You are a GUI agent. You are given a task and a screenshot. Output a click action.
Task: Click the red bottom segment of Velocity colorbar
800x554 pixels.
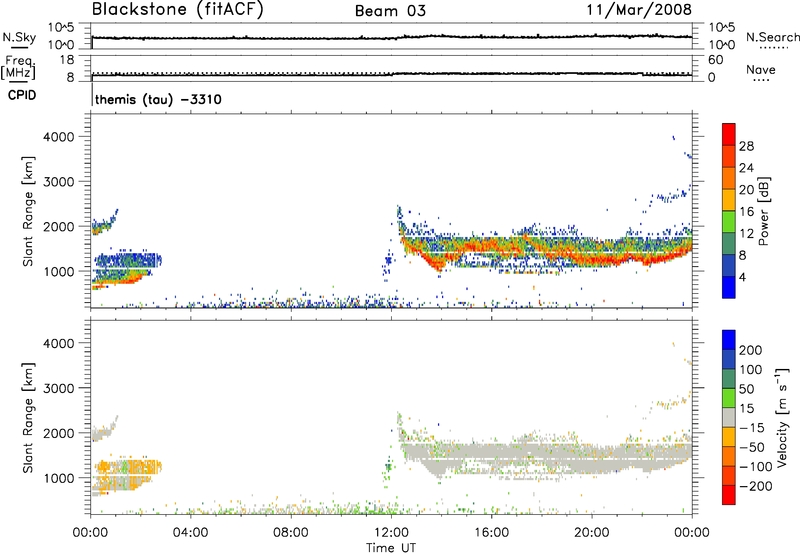[729, 495]
